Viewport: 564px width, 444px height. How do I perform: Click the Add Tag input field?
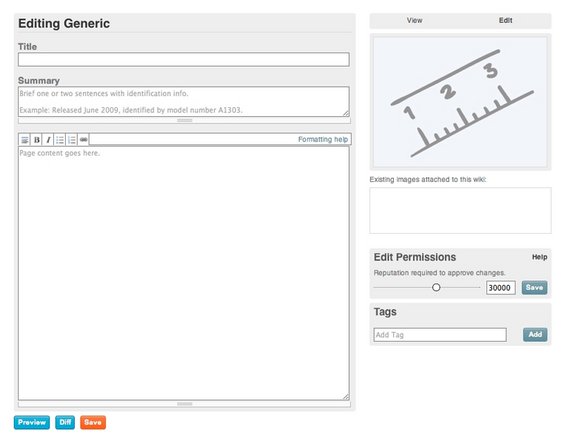point(440,335)
